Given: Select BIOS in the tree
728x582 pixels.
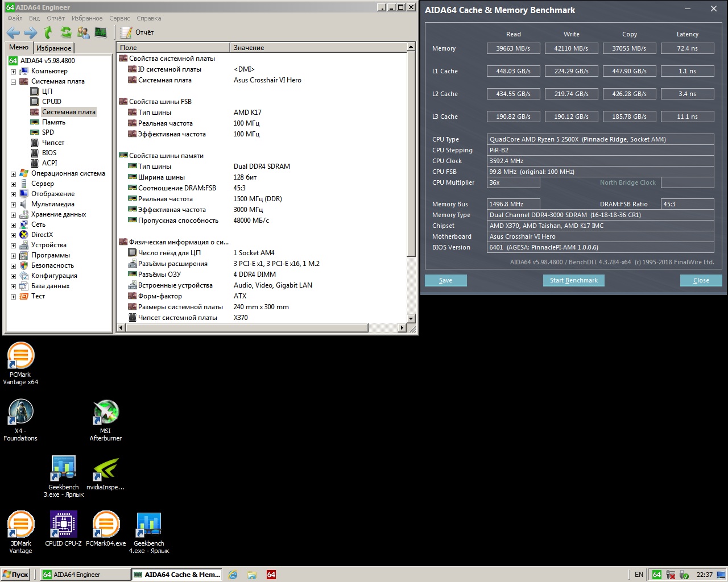Looking at the screenshot, I should coord(49,153).
